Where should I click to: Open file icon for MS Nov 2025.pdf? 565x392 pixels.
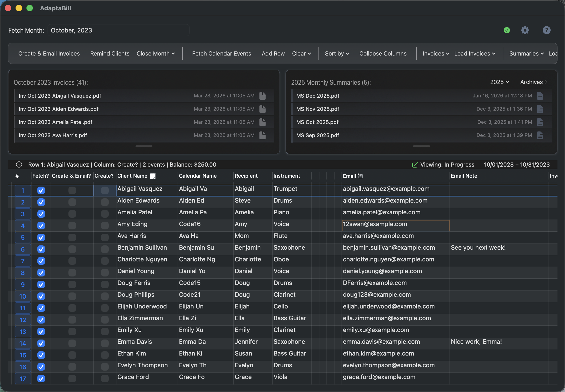(540, 109)
